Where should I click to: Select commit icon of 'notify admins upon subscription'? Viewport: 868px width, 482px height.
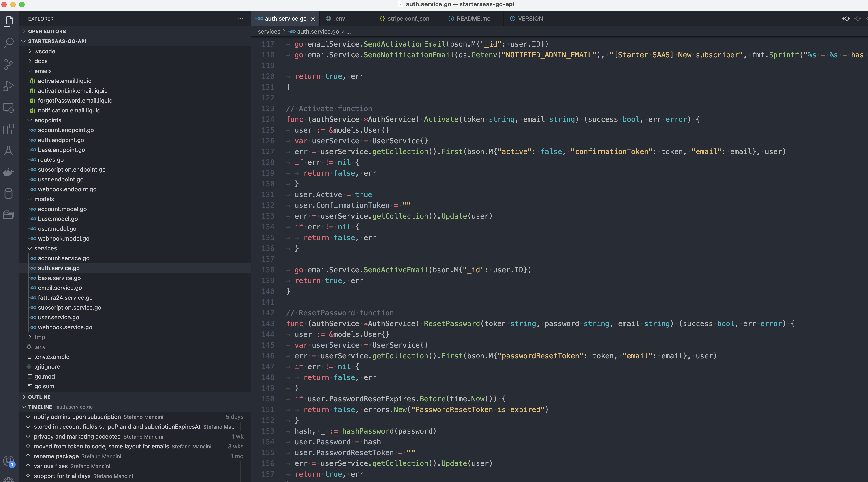click(x=28, y=417)
